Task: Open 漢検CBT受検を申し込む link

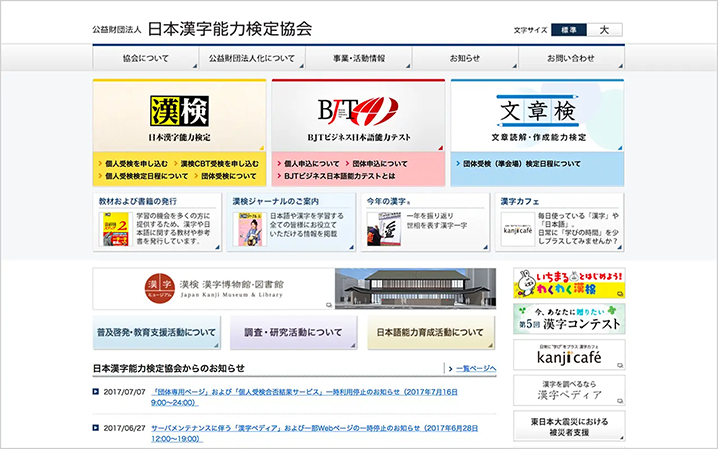Action: [220, 162]
